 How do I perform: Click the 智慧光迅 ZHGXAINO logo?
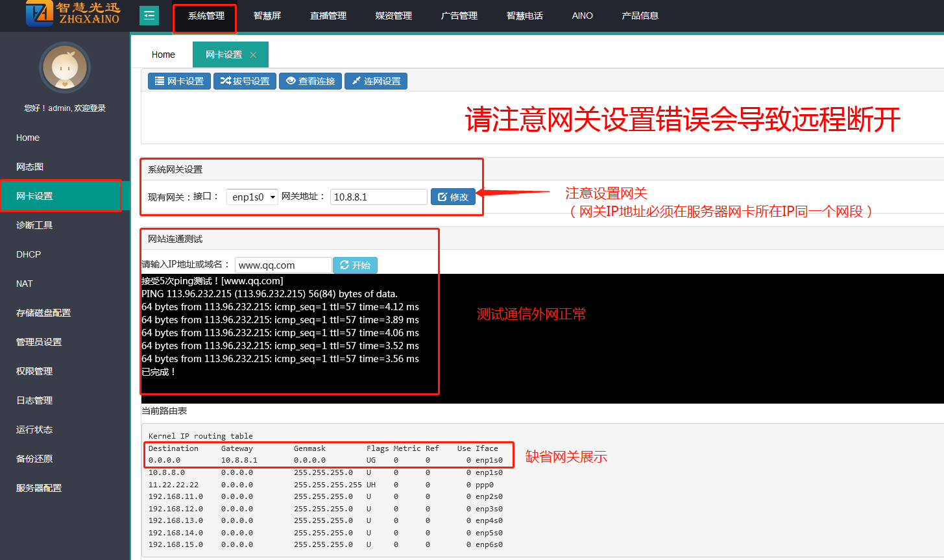click(x=73, y=14)
